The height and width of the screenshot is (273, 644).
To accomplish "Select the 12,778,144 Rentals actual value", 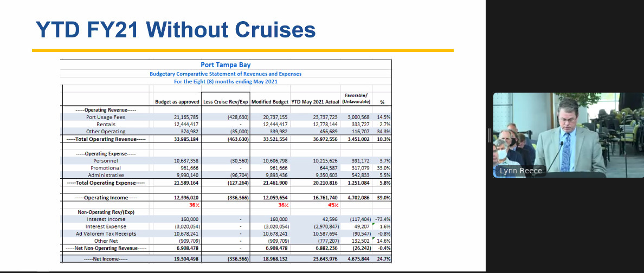I will tap(325, 125).
